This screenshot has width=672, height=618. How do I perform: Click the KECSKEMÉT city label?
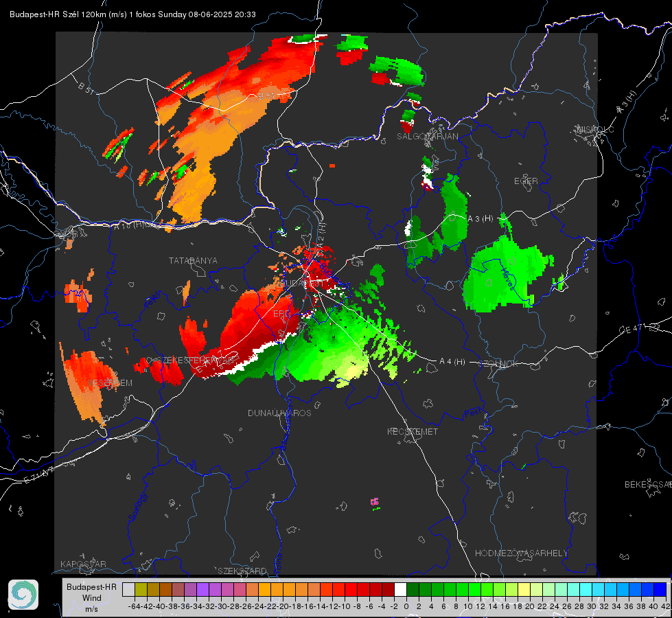tap(413, 431)
